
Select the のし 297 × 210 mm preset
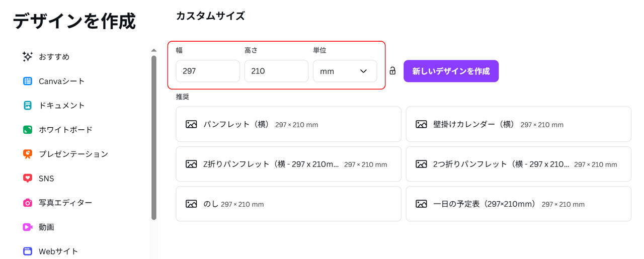coord(288,204)
